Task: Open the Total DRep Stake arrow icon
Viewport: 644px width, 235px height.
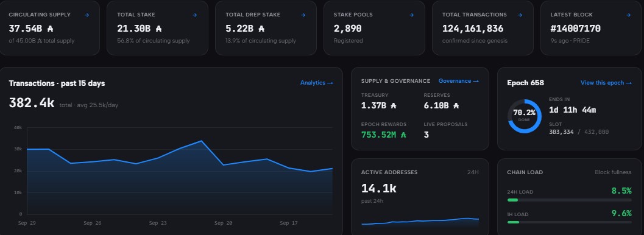Action: click(303, 15)
